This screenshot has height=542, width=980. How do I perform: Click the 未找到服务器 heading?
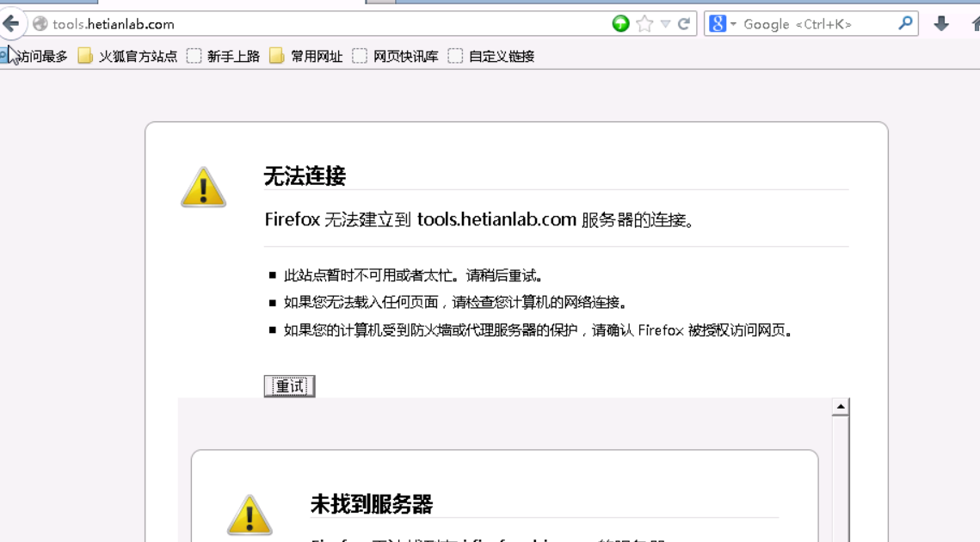[x=372, y=504]
